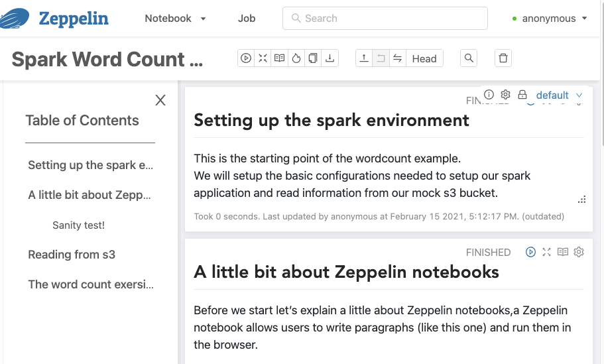Image resolution: width=604 pixels, height=364 pixels.
Task: Open the anonymous user dropdown
Action: [550, 19]
